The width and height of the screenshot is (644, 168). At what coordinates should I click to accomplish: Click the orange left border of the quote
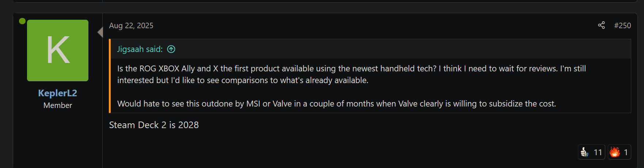point(110,76)
